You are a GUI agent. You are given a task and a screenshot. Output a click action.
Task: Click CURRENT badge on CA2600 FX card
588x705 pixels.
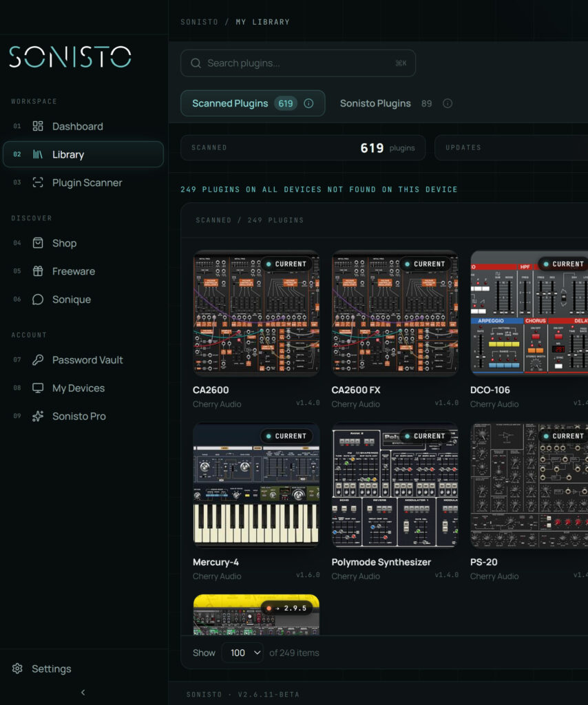tap(426, 264)
